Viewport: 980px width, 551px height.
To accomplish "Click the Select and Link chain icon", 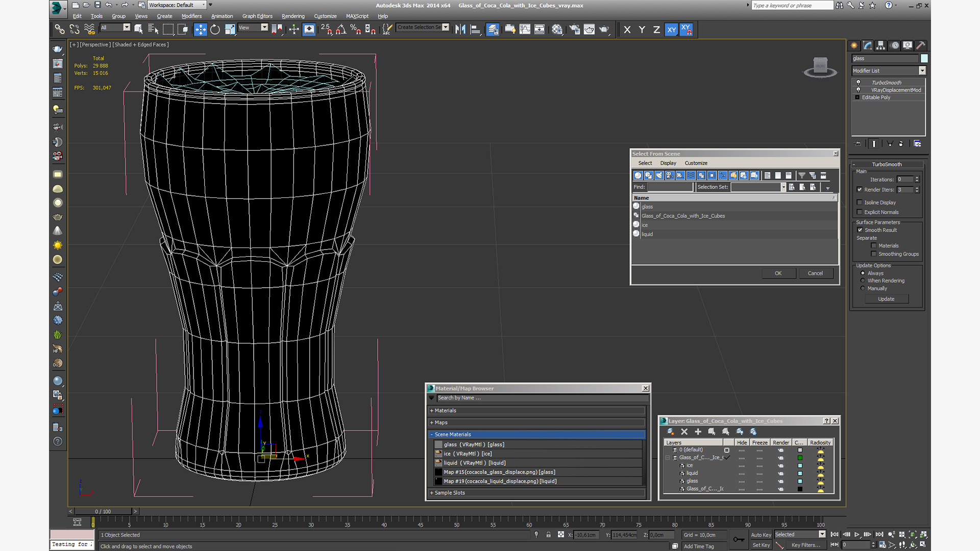I will click(x=60, y=30).
